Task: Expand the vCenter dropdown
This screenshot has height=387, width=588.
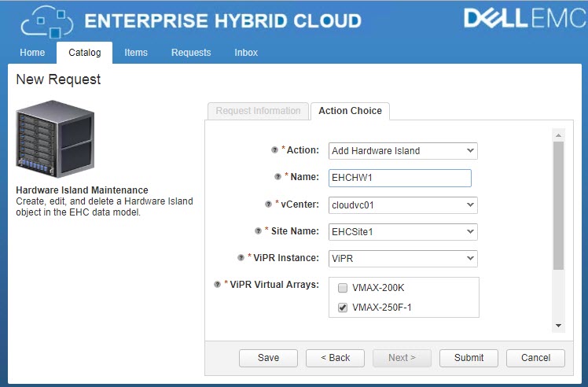Action: 402,205
